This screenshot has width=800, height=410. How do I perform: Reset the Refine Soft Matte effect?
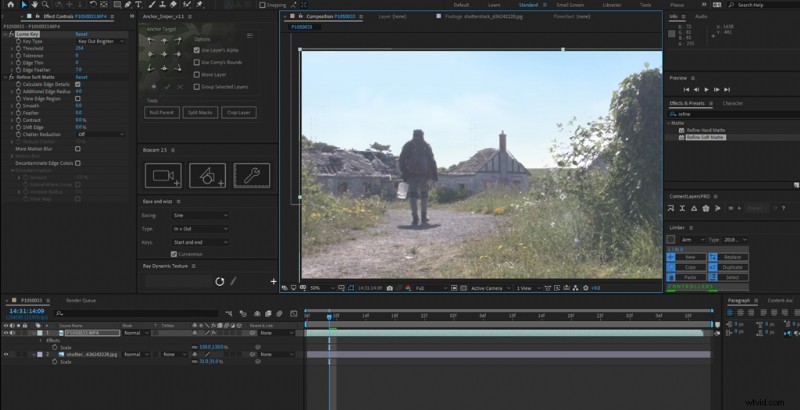pos(81,77)
